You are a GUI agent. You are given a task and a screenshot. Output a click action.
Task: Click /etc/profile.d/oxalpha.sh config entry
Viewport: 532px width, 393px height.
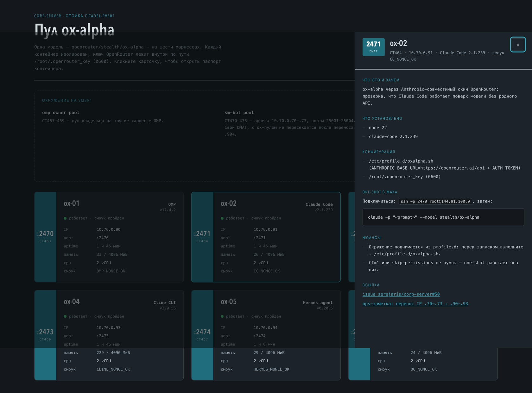445,165
